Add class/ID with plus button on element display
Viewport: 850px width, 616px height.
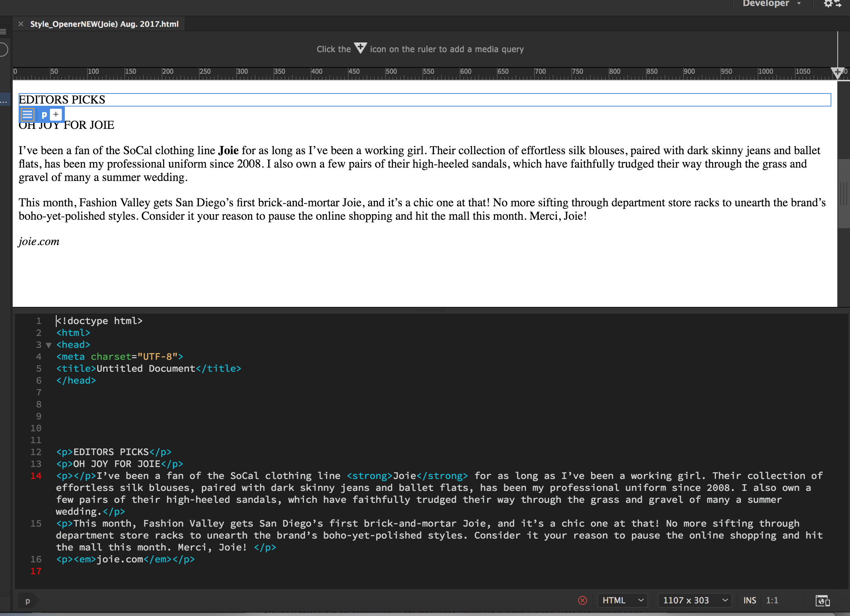(56, 114)
